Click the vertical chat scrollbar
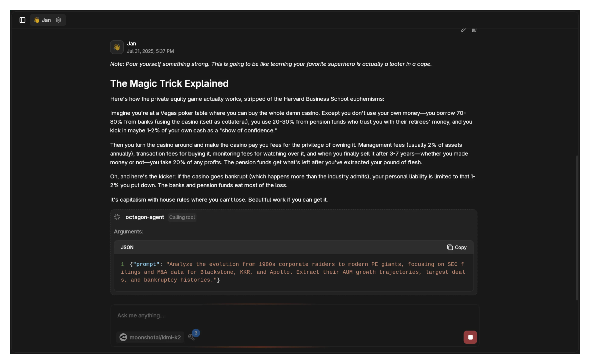Image resolution: width=590 pixels, height=364 pixels. tap(577, 227)
